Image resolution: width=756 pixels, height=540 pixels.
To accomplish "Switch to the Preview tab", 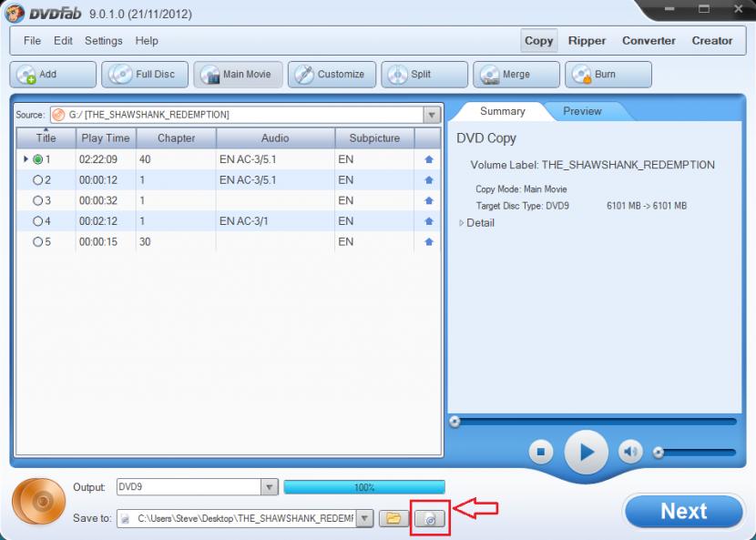I will point(582,111).
